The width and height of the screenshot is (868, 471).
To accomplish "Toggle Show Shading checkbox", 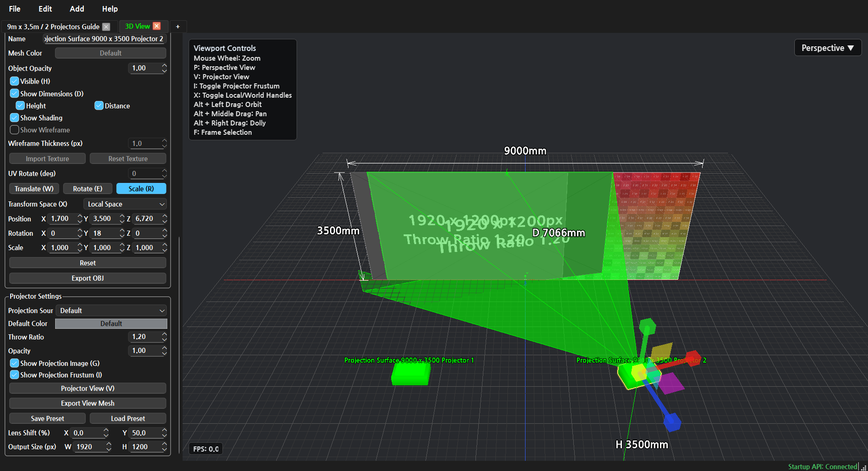I will pos(14,118).
